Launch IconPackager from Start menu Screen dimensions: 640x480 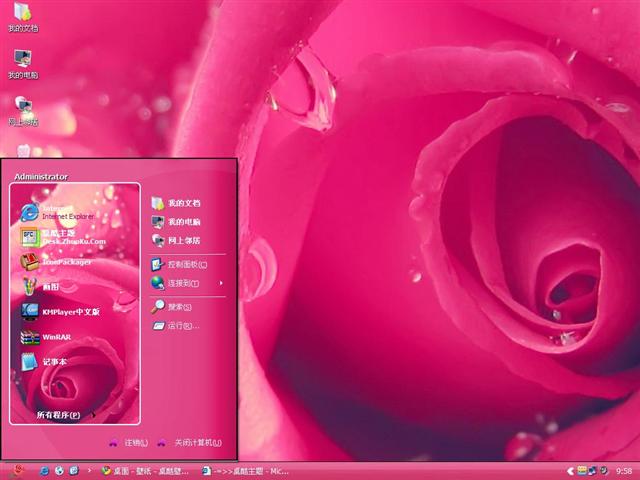click(56, 262)
